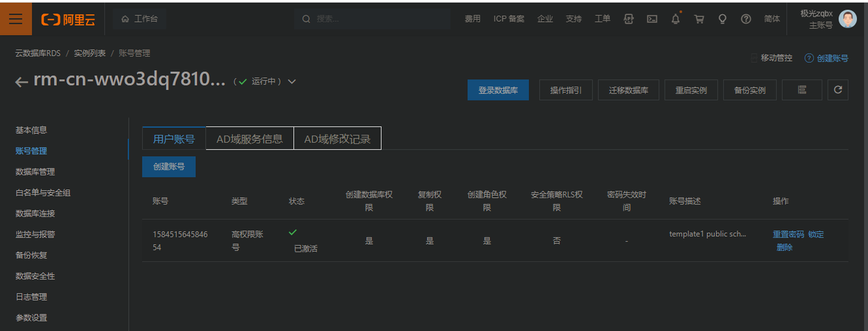Open the hamburger navigation menu
This screenshot has width=868, height=331.
tap(15, 19)
